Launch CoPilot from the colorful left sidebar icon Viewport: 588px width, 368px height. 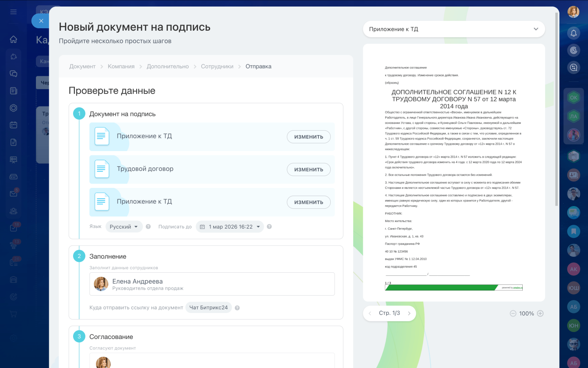pos(13,56)
